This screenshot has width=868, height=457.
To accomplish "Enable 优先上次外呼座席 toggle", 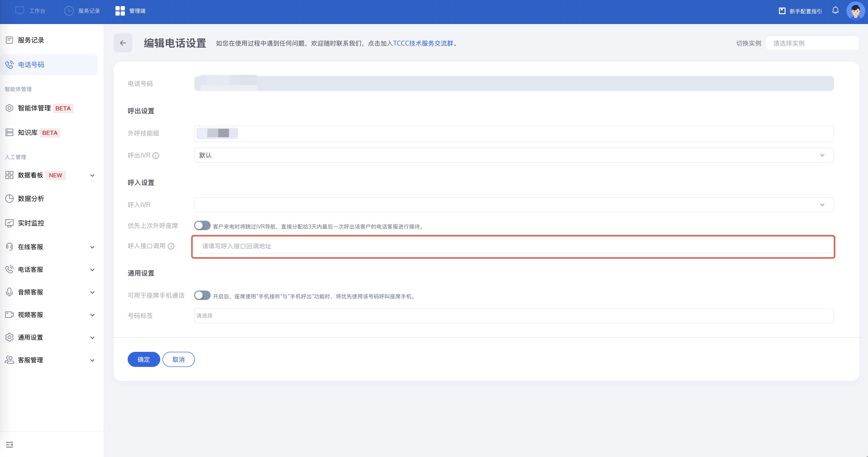I will point(202,226).
